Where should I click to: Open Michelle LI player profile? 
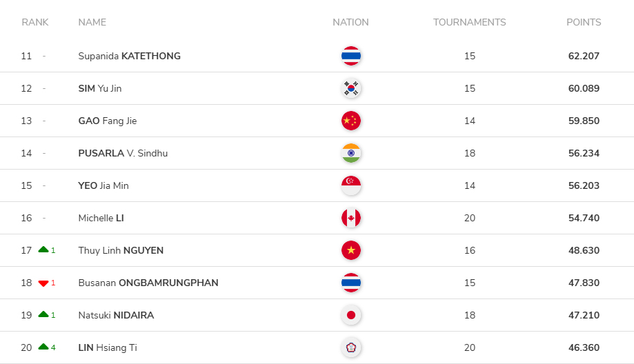pos(101,218)
